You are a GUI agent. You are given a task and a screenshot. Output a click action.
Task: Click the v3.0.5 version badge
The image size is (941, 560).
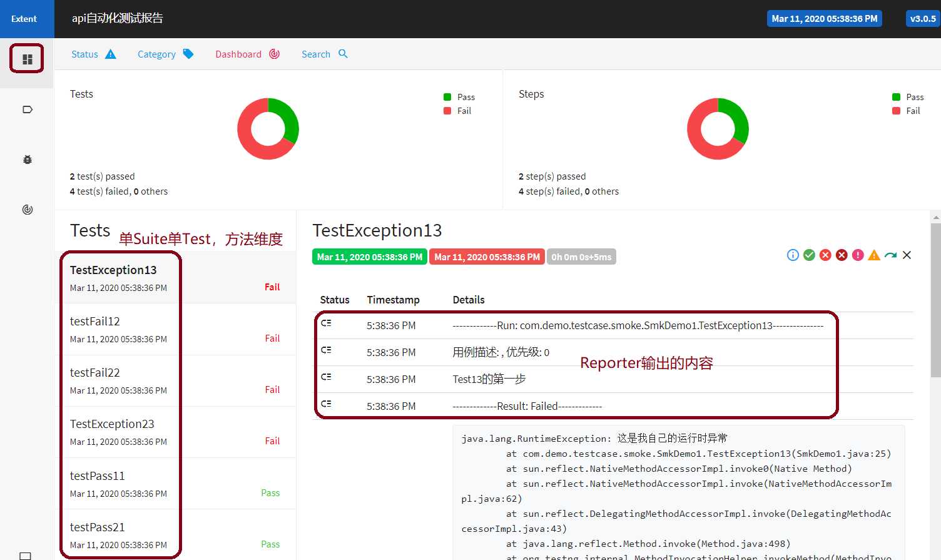923,19
